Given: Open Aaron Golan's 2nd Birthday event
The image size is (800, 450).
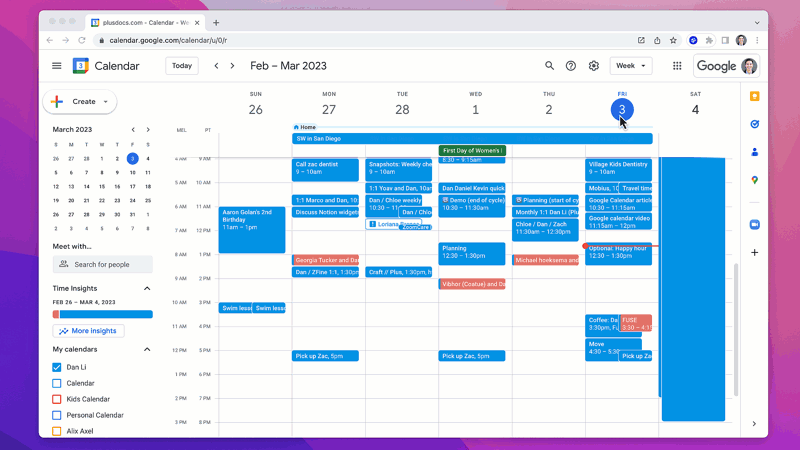Looking at the screenshot, I should coord(252,230).
